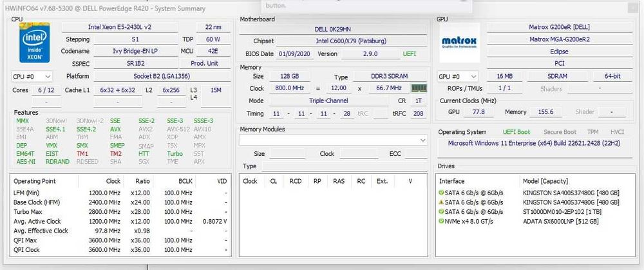
Task: Select the Intel Xeon E5-2430L v2 name field
Action: point(120,27)
